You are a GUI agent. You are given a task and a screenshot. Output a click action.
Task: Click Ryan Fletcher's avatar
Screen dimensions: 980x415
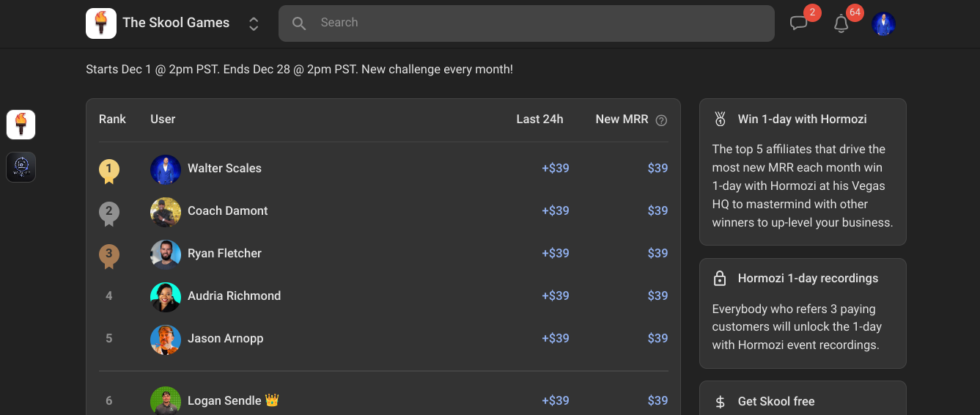pyautogui.click(x=166, y=254)
